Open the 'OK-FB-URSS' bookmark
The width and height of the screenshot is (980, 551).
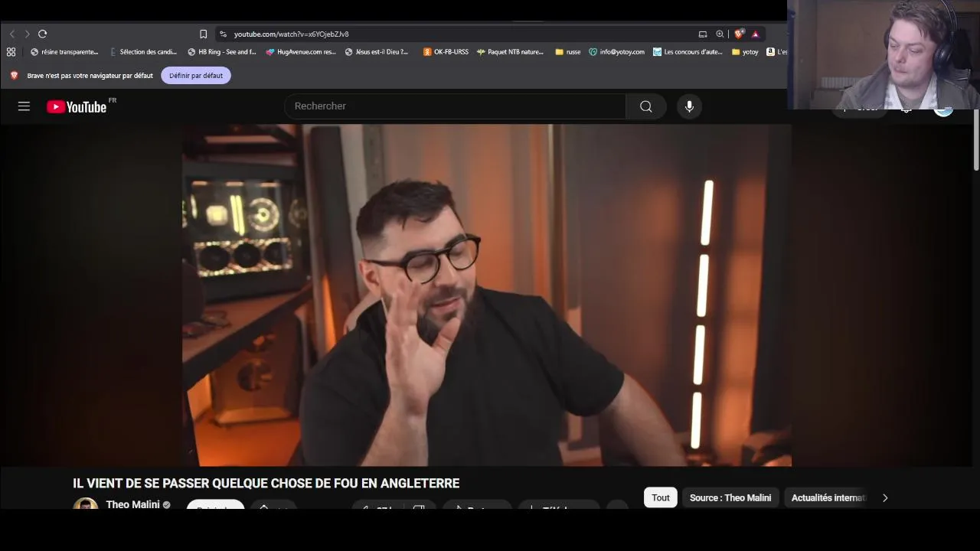[446, 52]
